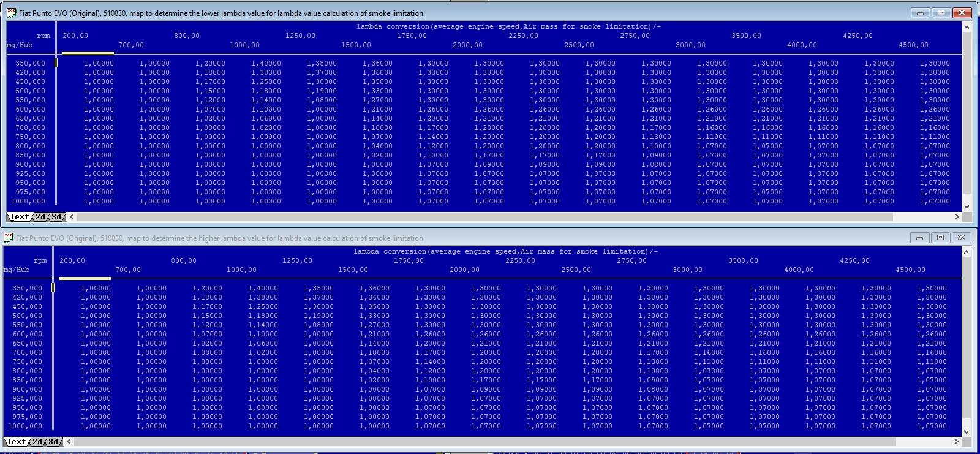Open the 2d tab in higher lambda window
The width and height of the screenshot is (980, 454).
click(37, 442)
